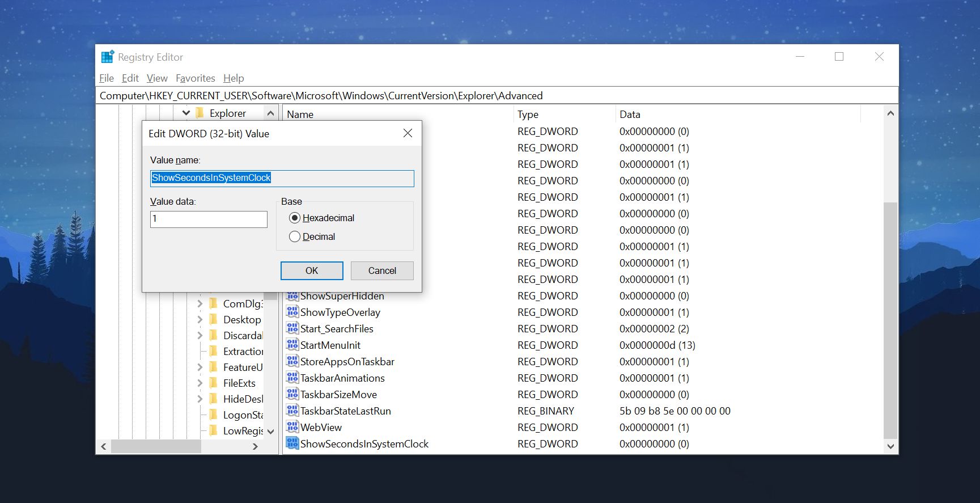The width and height of the screenshot is (980, 503).
Task: Click the Value data input field
Action: point(209,219)
